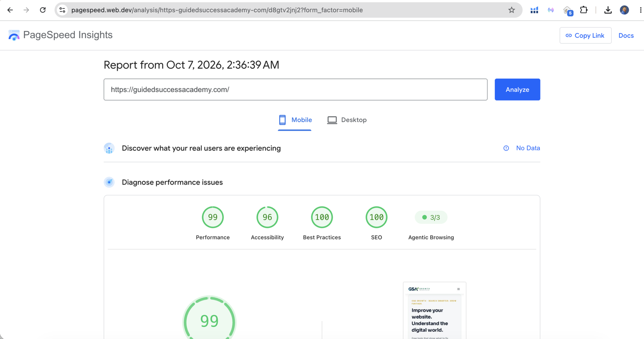Click the Analyze button
Image resolution: width=644 pixels, height=339 pixels.
(517, 90)
